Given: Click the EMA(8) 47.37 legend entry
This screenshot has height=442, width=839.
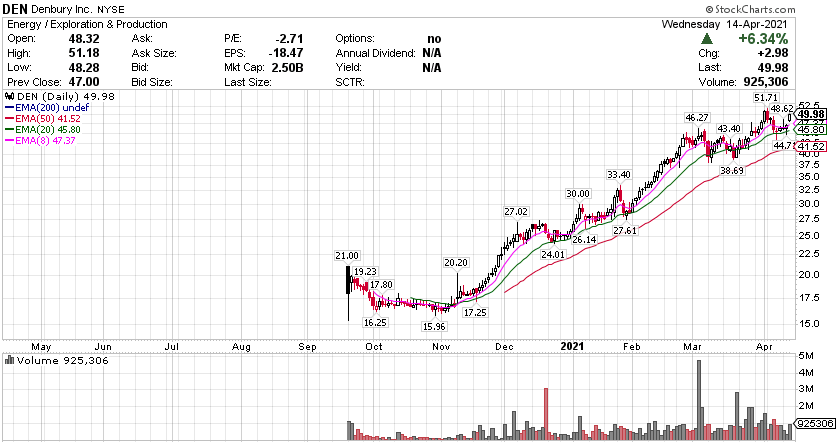Looking at the screenshot, I should click(40, 140).
